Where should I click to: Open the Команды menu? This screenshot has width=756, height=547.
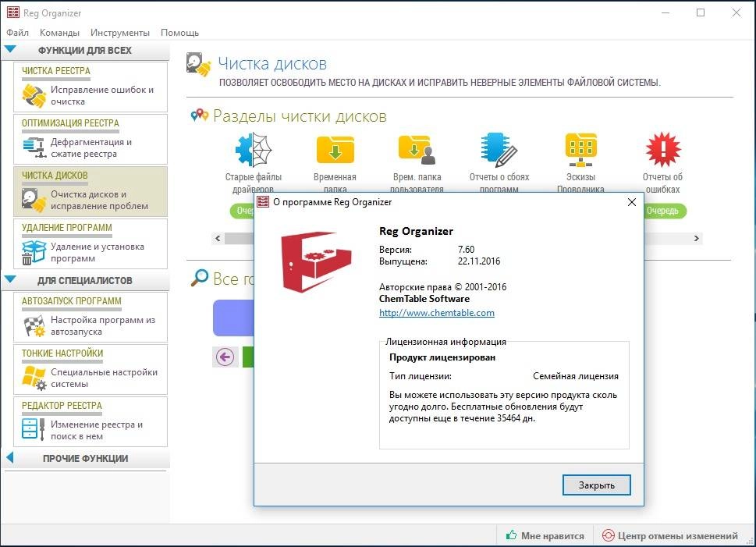point(59,32)
